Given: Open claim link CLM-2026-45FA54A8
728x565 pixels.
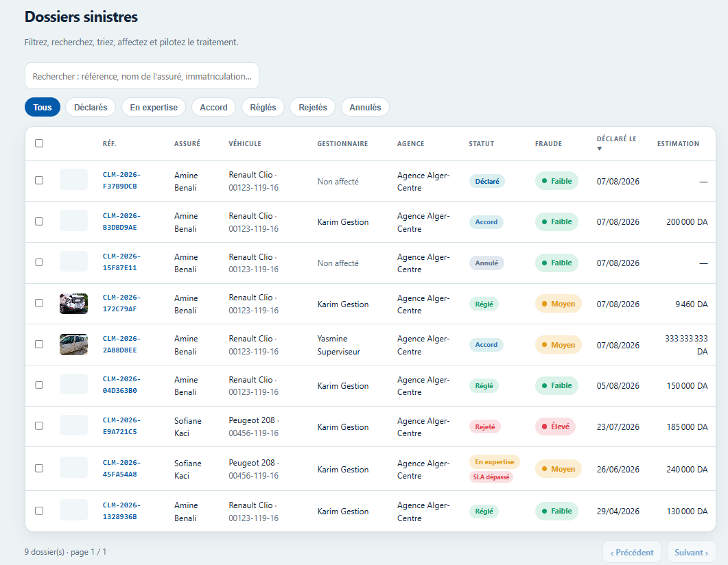Looking at the screenshot, I should [x=121, y=468].
